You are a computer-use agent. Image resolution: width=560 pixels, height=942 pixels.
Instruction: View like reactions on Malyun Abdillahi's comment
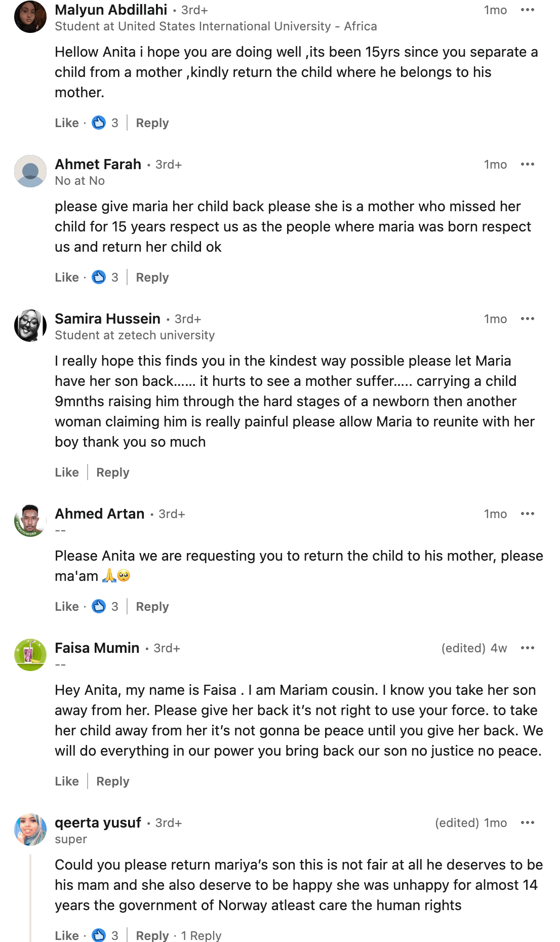tap(105, 123)
